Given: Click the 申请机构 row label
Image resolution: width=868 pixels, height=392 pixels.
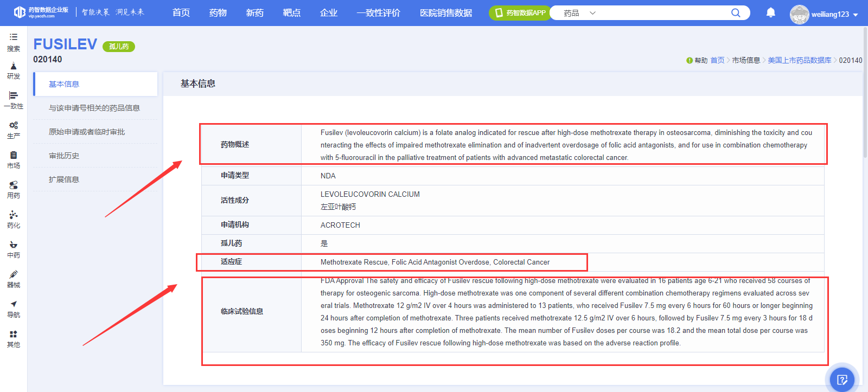Looking at the screenshot, I should click(x=235, y=225).
